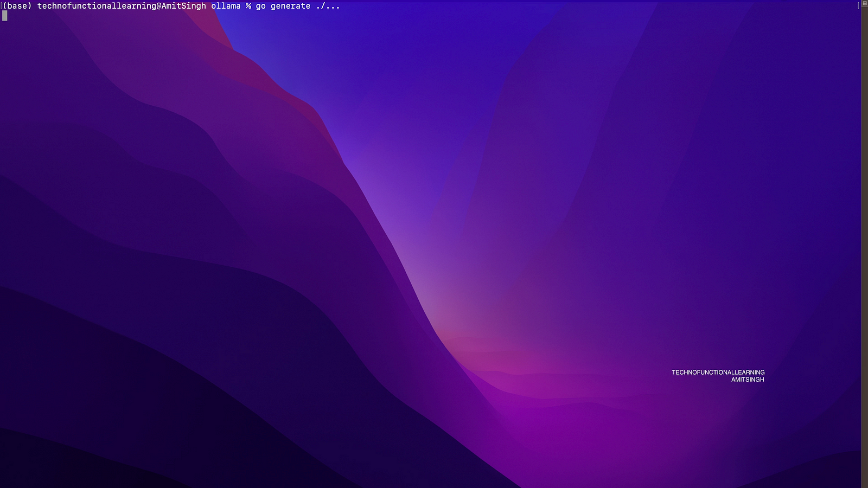Click the generate subcommand text
The image size is (868, 488).
(290, 6)
